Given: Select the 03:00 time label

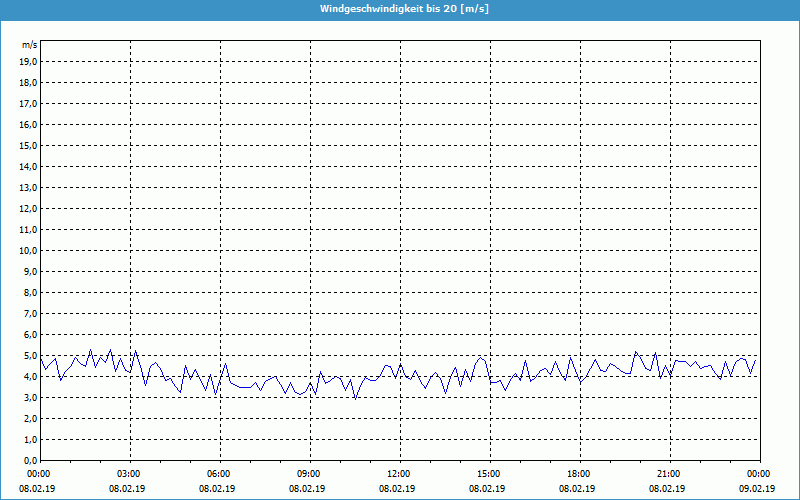Looking at the screenshot, I should 129,474.
